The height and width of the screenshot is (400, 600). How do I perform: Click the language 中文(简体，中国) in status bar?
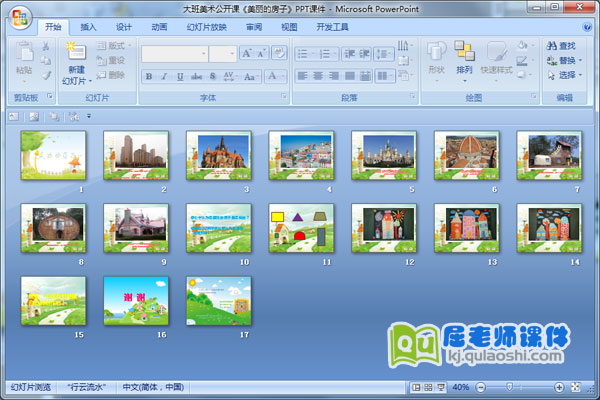[153, 387]
